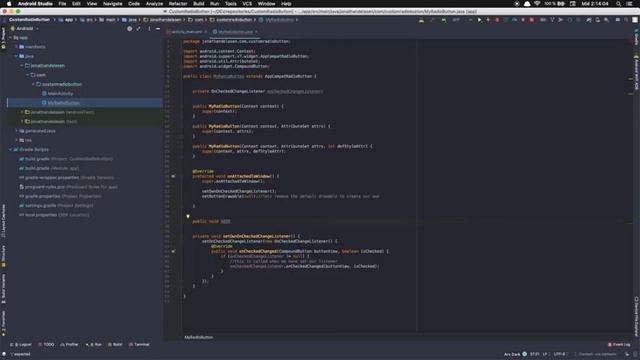Click MyRadioButton breadcrumb below the editor

pos(199,337)
